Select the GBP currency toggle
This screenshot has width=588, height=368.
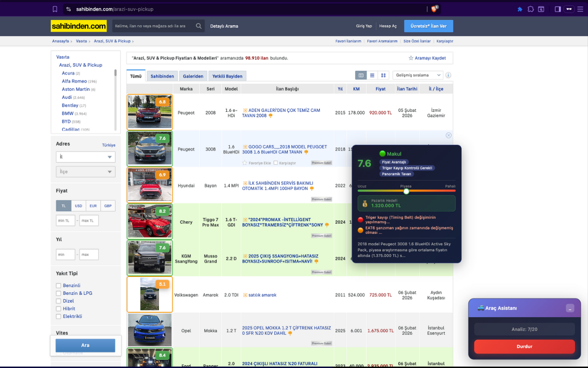tap(108, 206)
